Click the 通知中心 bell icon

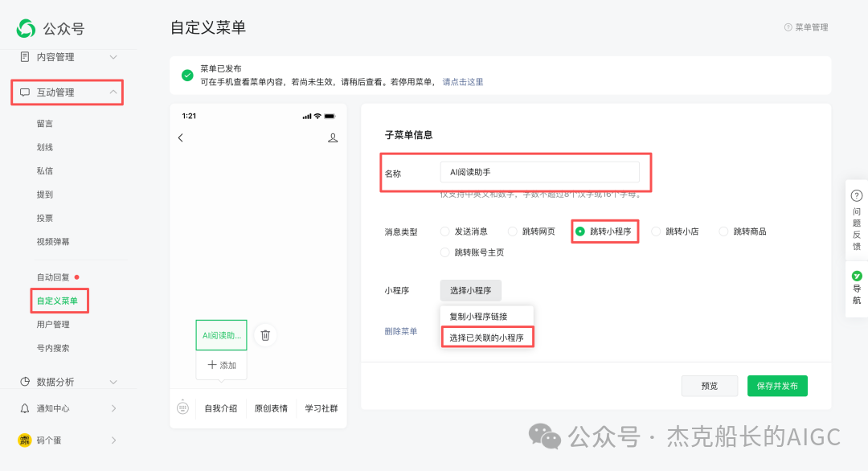pyautogui.click(x=24, y=408)
